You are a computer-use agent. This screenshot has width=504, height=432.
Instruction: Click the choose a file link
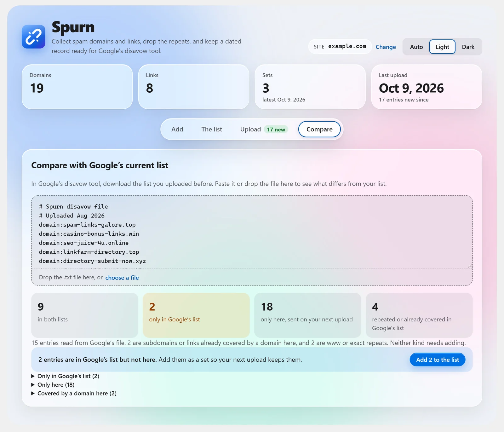122,278
